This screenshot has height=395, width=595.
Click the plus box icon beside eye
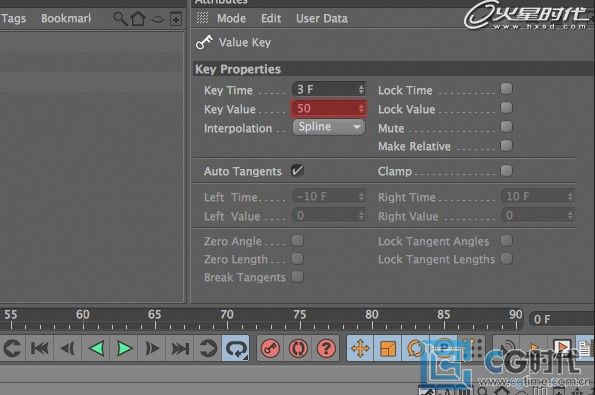coord(176,19)
